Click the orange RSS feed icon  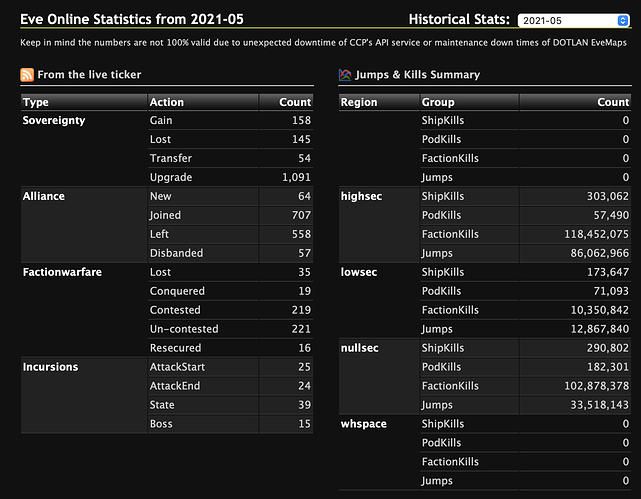click(27, 75)
